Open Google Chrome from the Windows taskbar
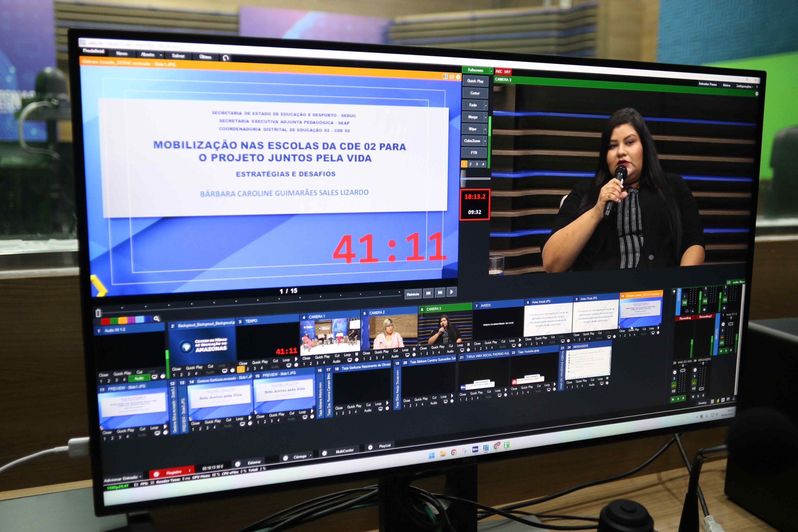Image resolution: width=798 pixels, height=532 pixels. 454,452
